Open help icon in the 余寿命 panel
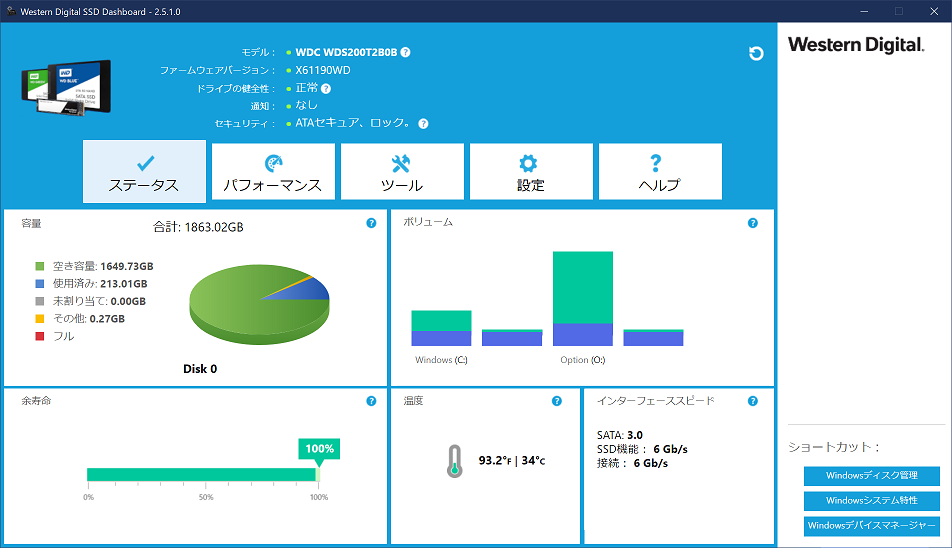The height and width of the screenshot is (548, 952). (372, 401)
